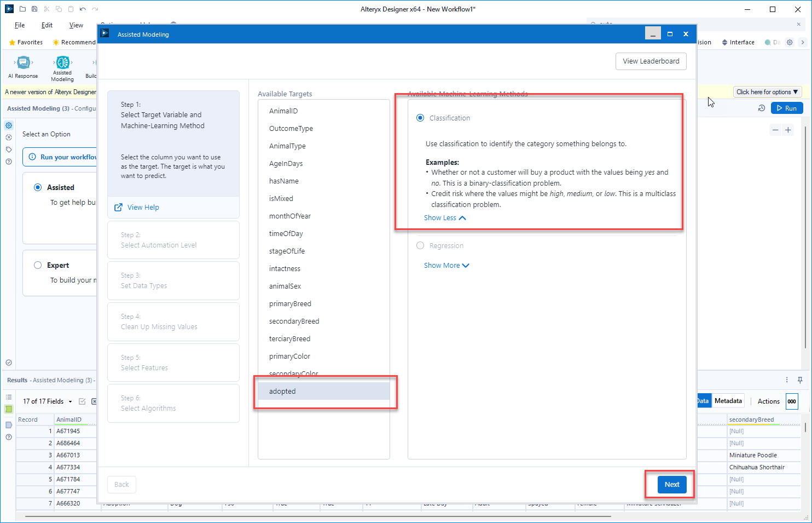Zoom out with the minus canvas control

point(775,130)
